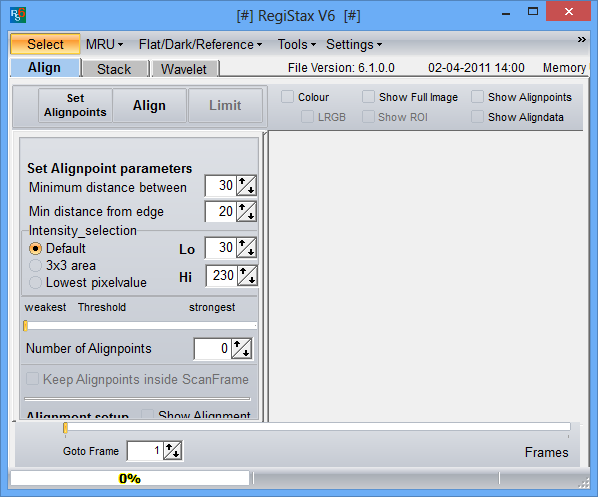Screen dimensions: 598x497
Task: Switch to the Stack tab
Action: pos(114,69)
